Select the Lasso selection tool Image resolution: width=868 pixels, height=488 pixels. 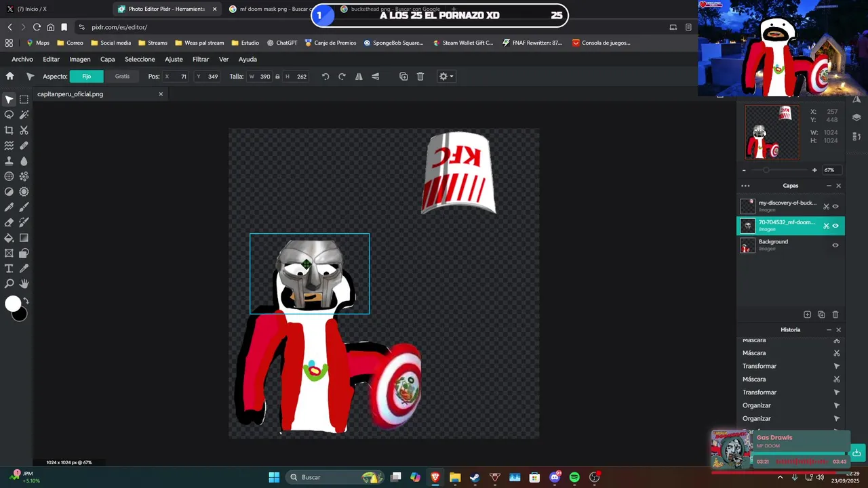[x=9, y=115]
